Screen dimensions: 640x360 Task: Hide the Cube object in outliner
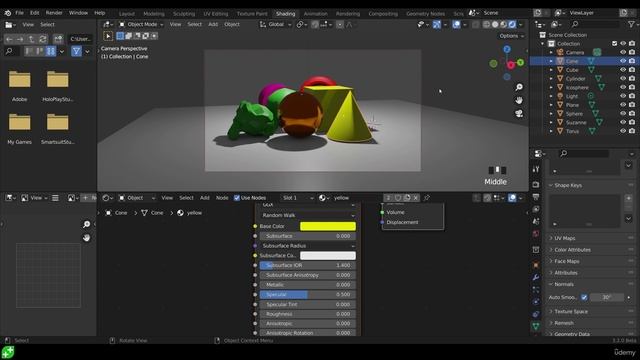[623, 70]
